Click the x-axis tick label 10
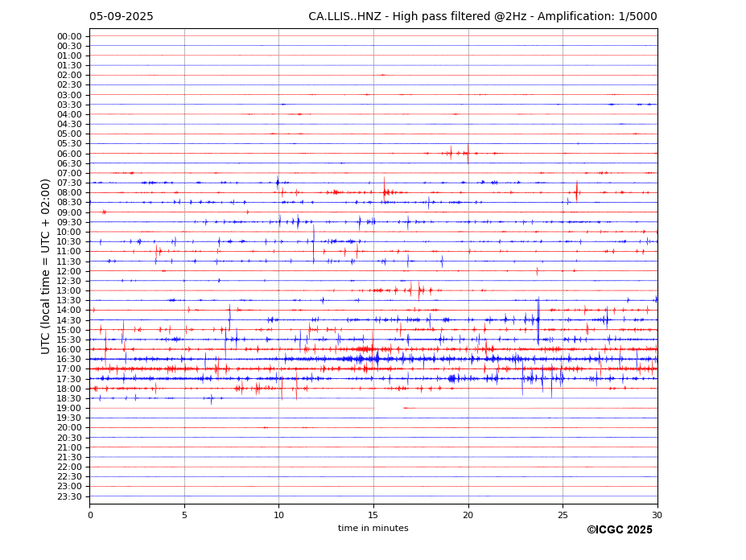 tap(278, 515)
